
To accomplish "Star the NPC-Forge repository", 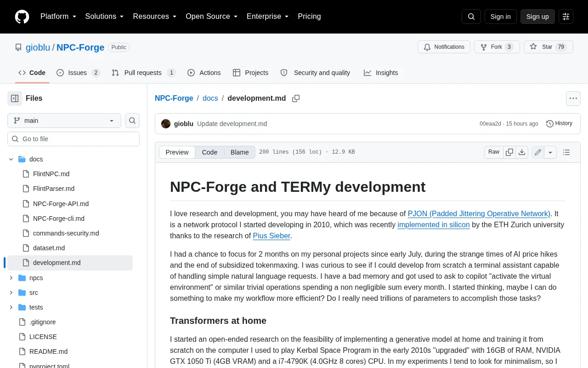I will (x=548, y=47).
